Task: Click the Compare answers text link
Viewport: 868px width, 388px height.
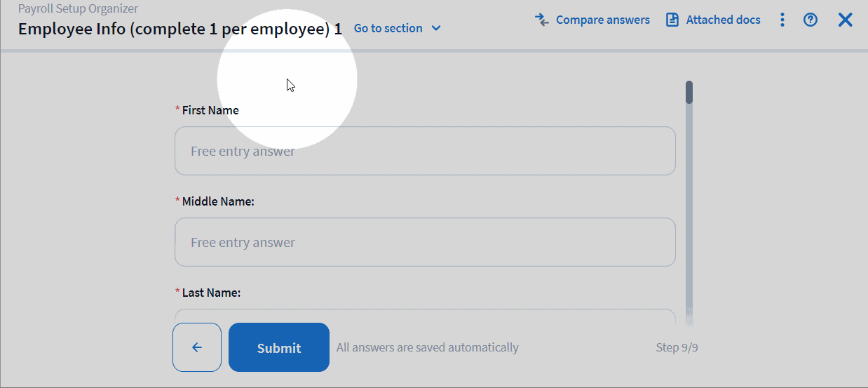Action: tap(602, 20)
